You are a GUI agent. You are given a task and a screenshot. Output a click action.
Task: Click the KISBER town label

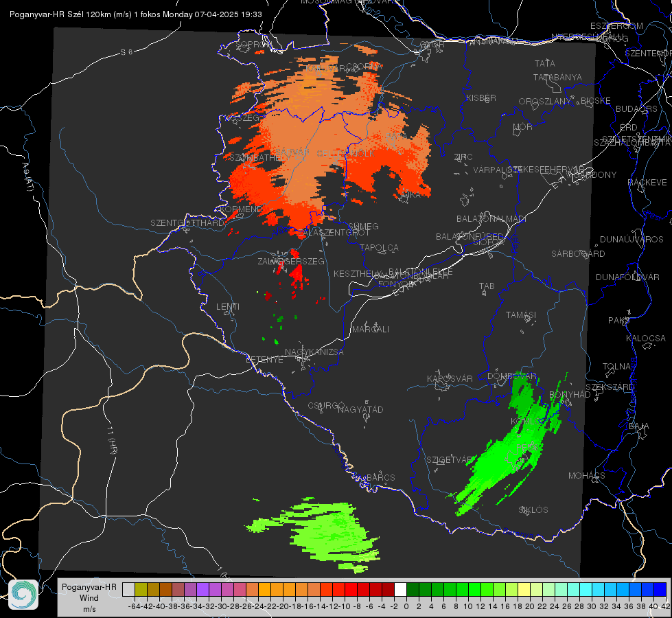[x=481, y=98]
